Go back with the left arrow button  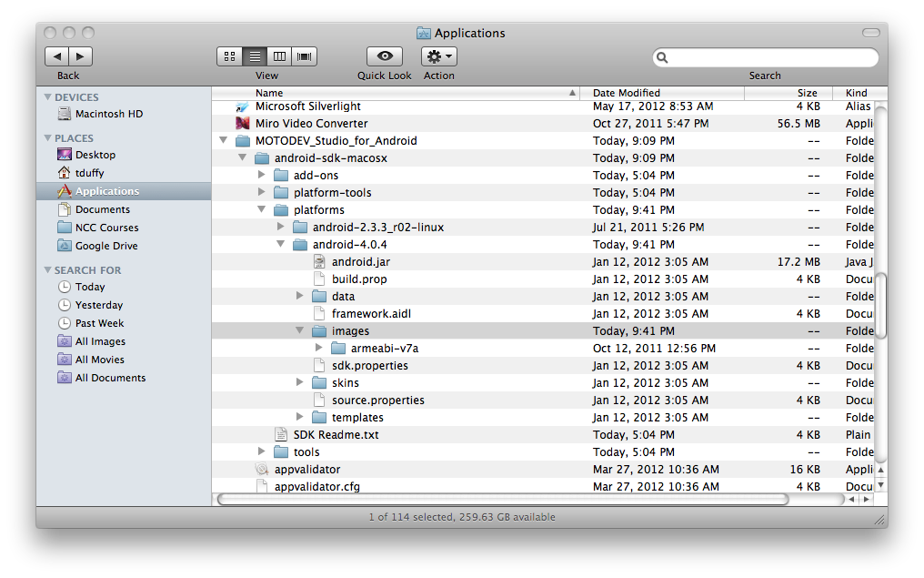(56, 56)
